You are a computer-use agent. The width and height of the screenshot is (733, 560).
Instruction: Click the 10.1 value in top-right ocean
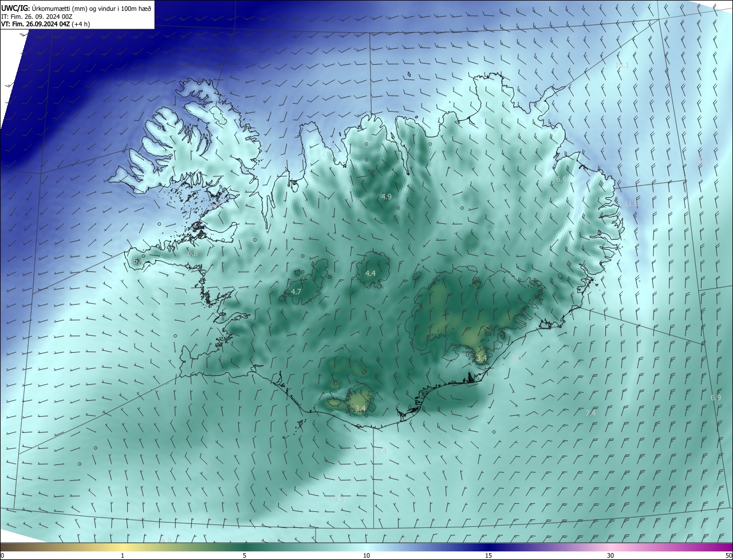(622, 65)
